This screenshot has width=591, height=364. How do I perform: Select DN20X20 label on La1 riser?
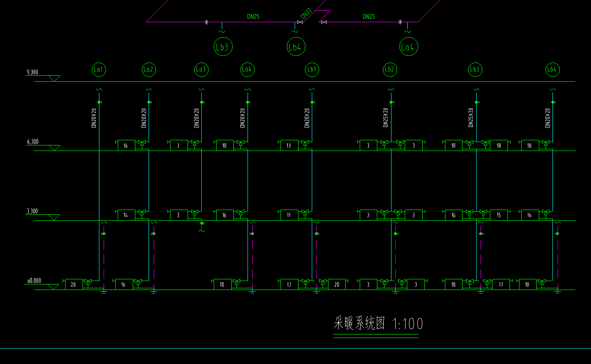pos(94,118)
